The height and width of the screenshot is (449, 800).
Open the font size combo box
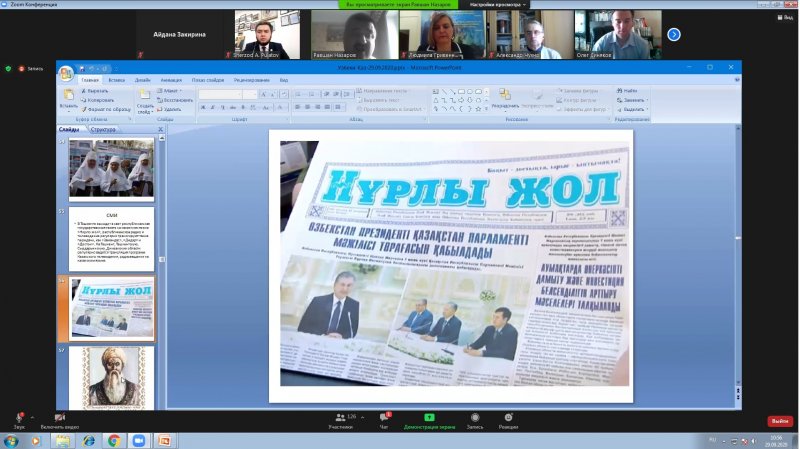(x=249, y=94)
